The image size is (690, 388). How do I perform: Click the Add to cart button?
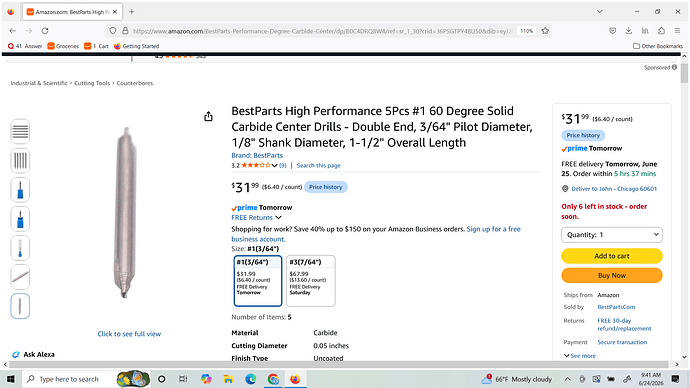coord(612,256)
